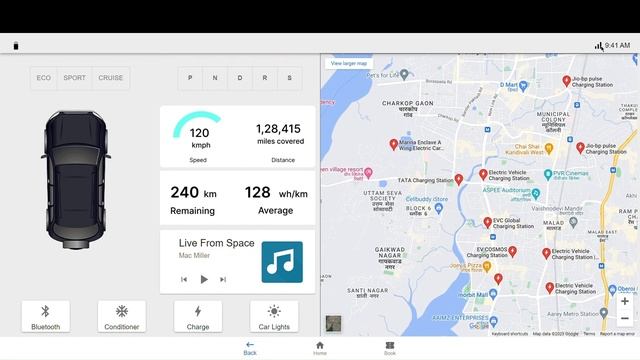Viewport: 640px width, 360px height.
Task: Shift gear to D (Drive)
Action: coord(240,78)
